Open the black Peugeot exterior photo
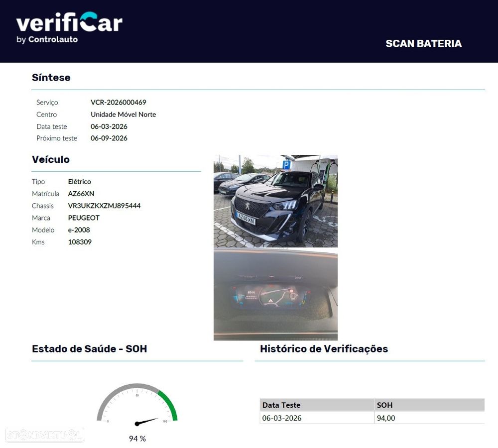 (275, 201)
